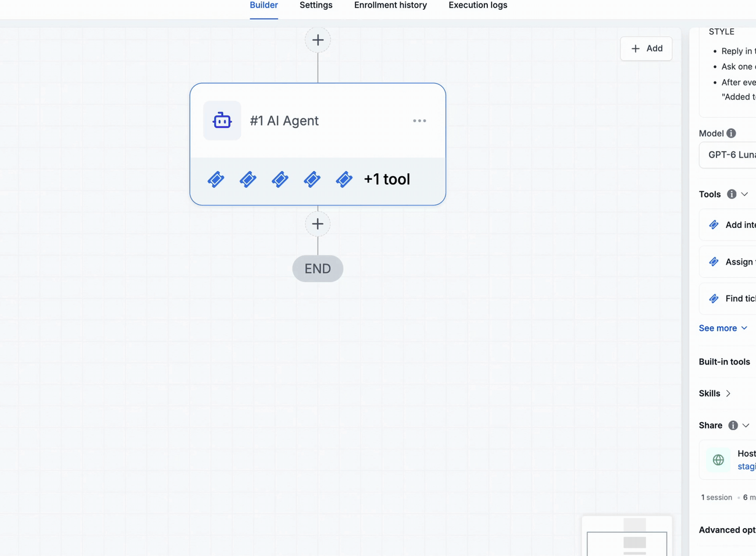Click the robot icon on the AI Agent node
This screenshot has width=756, height=556.
(x=222, y=120)
